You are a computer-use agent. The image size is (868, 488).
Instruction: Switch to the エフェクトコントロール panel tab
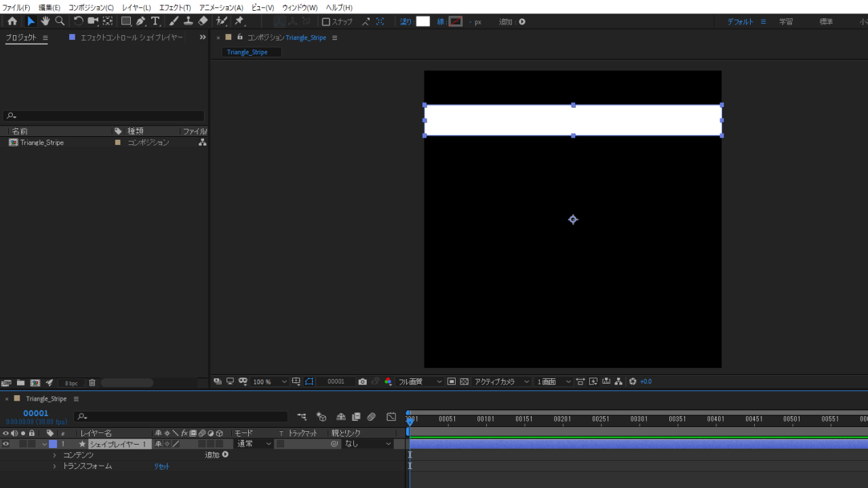coord(132,37)
